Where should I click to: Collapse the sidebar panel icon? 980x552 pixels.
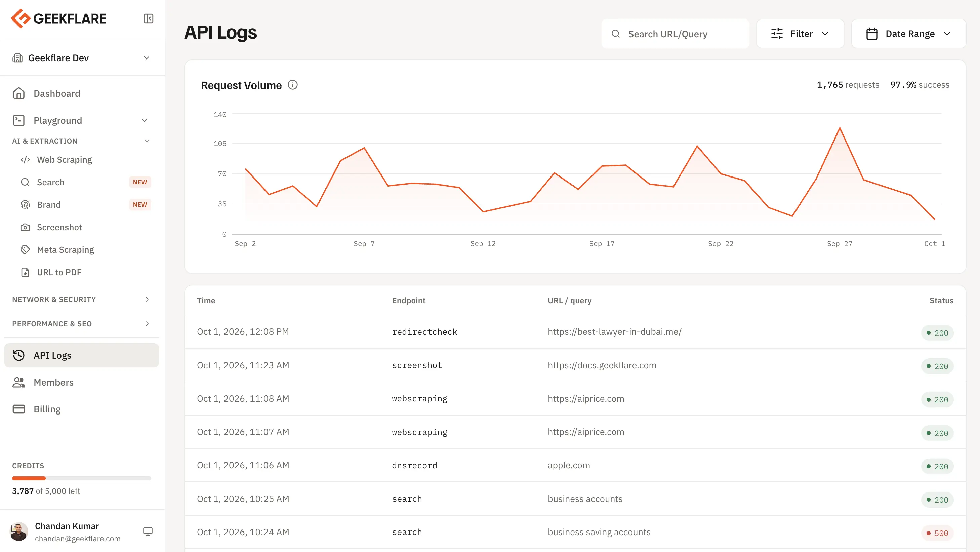pos(148,18)
